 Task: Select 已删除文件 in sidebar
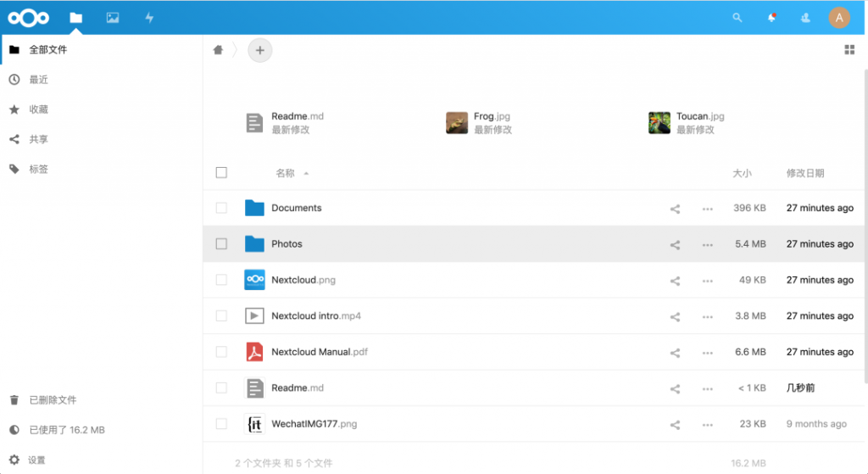click(53, 400)
